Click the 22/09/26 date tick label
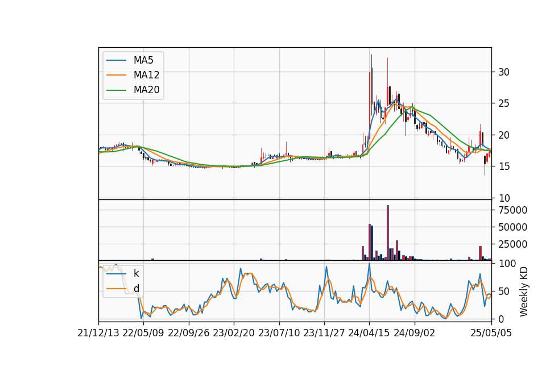 click(189, 333)
